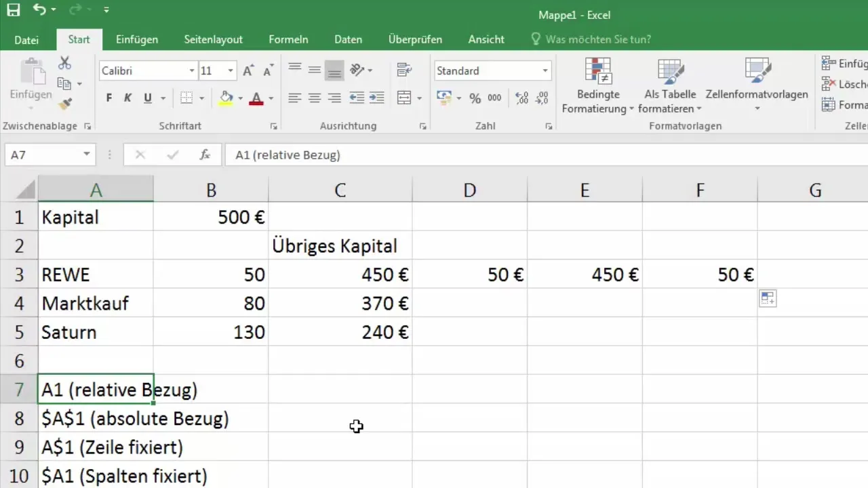The height and width of the screenshot is (488, 868).
Task: Open the font size 11 dropdown
Action: coord(231,70)
